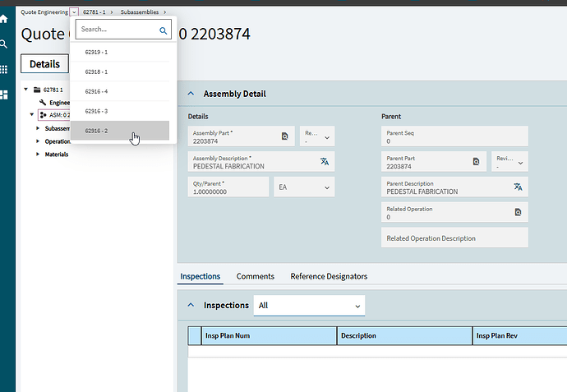
Task: Open the dashboard tiles icon in sidebar
Action: point(3,95)
